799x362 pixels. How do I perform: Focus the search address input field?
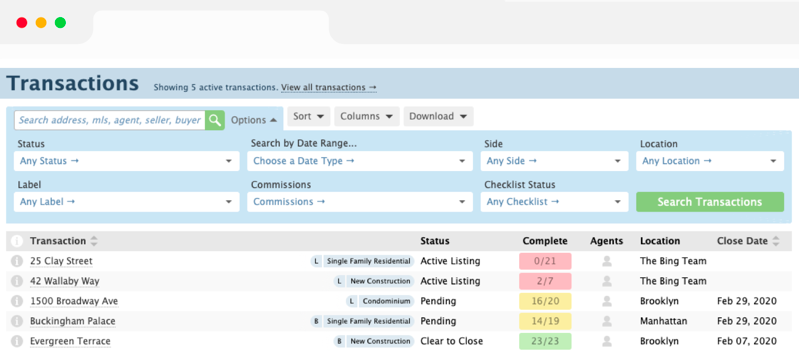pos(110,120)
